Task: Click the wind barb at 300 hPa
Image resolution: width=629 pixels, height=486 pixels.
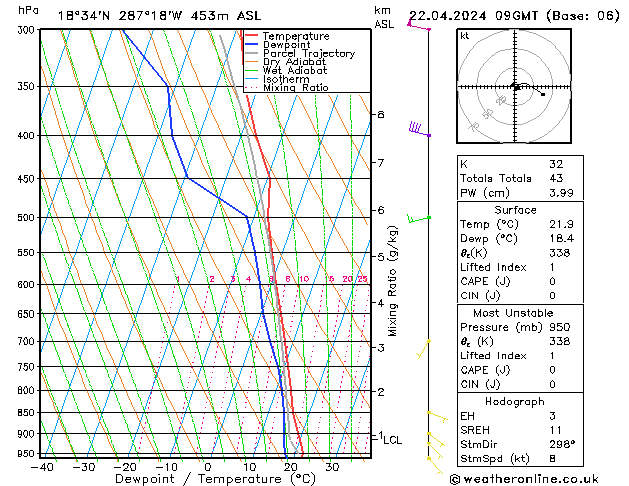Action: [x=418, y=27]
